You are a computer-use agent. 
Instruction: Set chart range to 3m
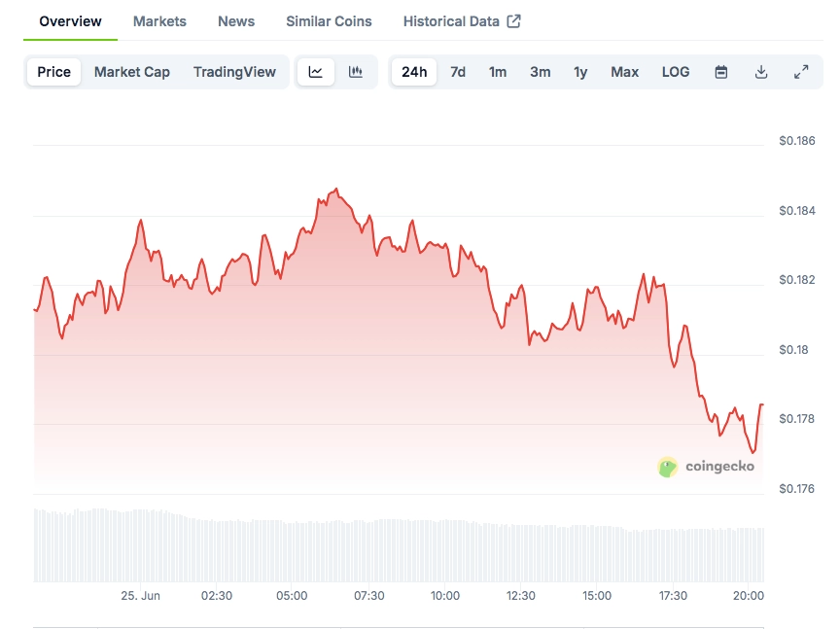[x=540, y=72]
